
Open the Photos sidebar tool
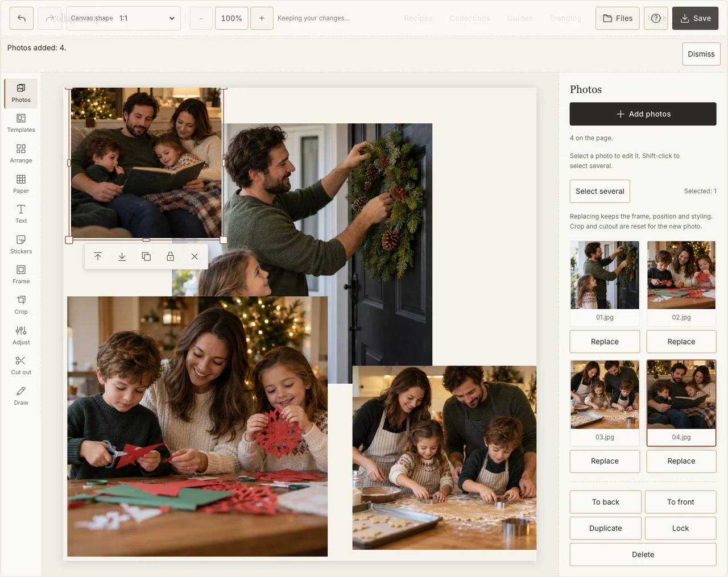tap(21, 93)
